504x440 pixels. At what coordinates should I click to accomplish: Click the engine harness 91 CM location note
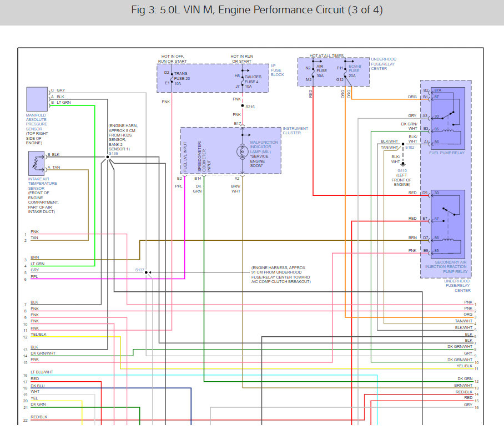281,275
